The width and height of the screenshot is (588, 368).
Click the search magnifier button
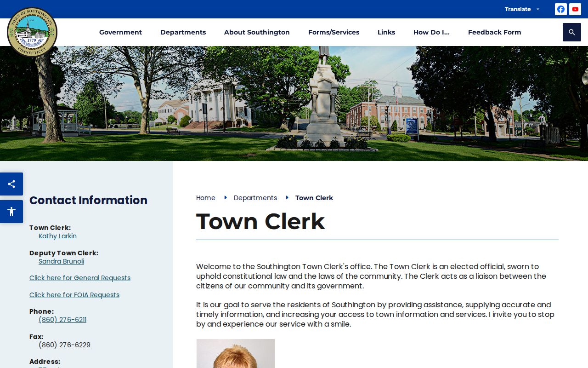(x=572, y=32)
